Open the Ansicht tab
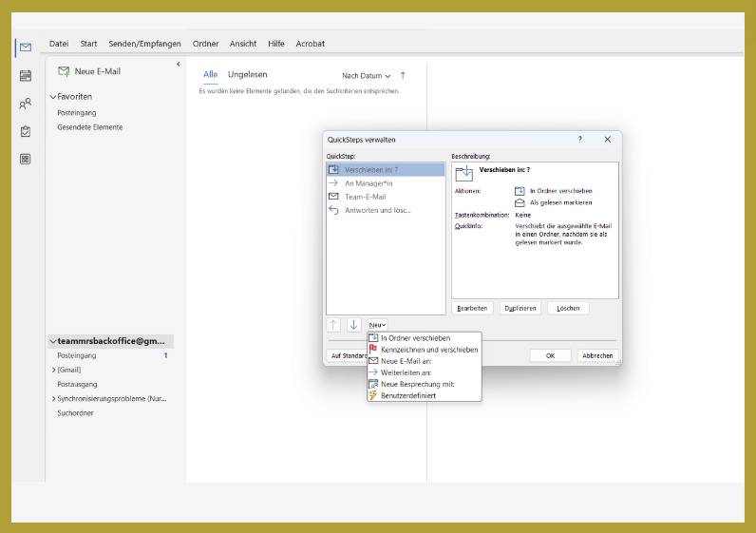756x533 pixels. tap(243, 44)
